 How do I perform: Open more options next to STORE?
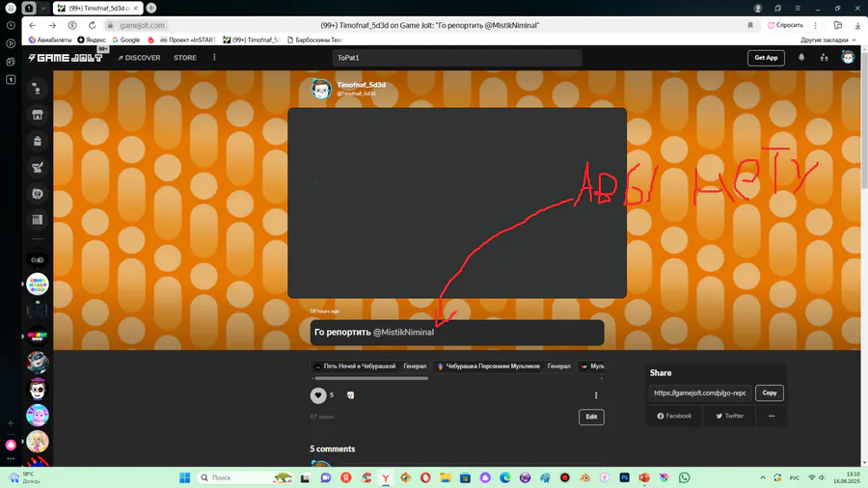tap(214, 58)
